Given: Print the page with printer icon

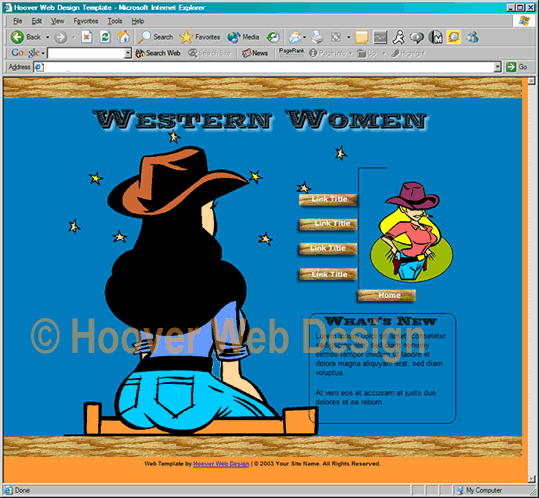Looking at the screenshot, I should click(317, 37).
